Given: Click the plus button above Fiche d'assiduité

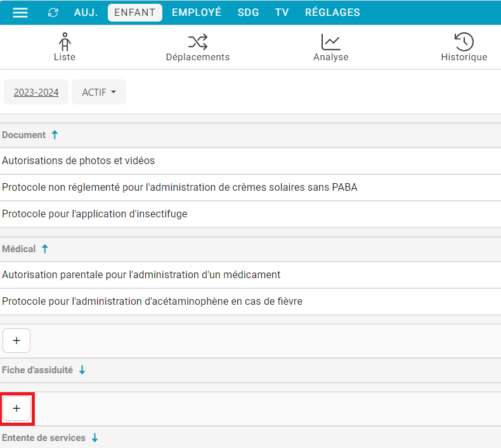Looking at the screenshot, I should click(16, 341).
